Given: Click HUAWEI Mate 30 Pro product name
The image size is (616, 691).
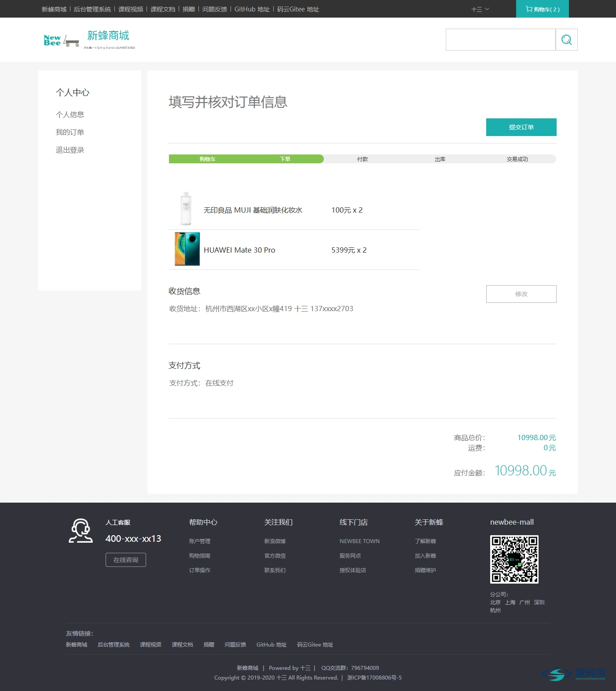Looking at the screenshot, I should pyautogui.click(x=239, y=250).
